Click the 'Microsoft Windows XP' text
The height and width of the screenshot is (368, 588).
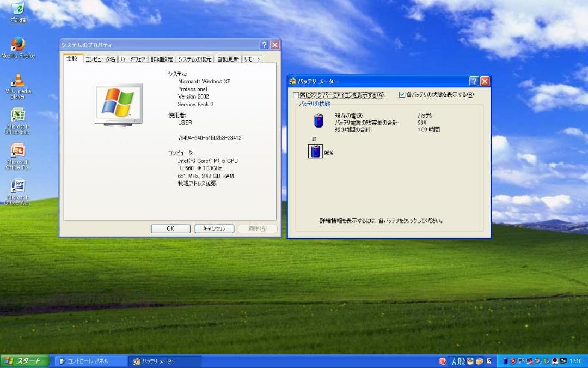[x=204, y=81]
